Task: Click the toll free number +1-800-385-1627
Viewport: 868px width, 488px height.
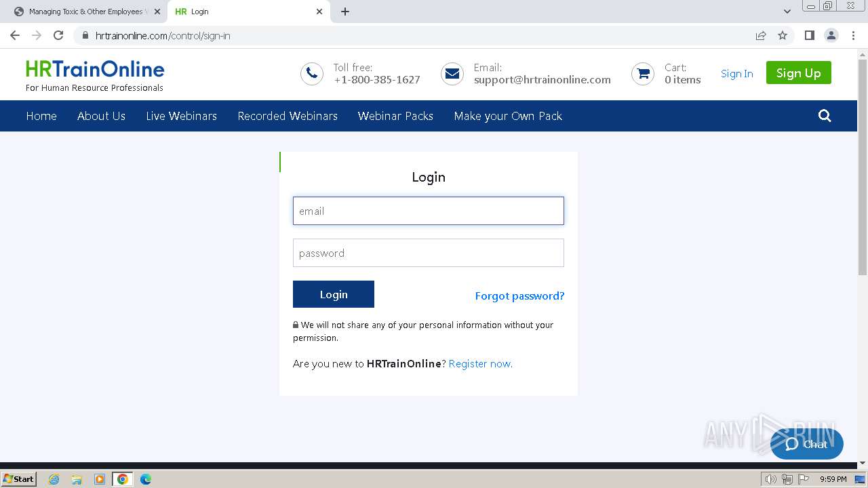Action: (x=377, y=80)
